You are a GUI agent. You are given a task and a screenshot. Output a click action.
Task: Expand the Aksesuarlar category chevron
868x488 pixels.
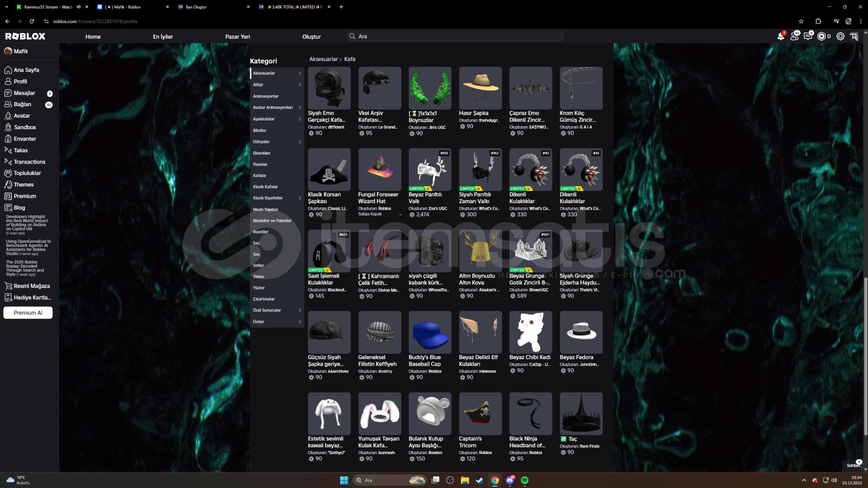click(x=300, y=73)
